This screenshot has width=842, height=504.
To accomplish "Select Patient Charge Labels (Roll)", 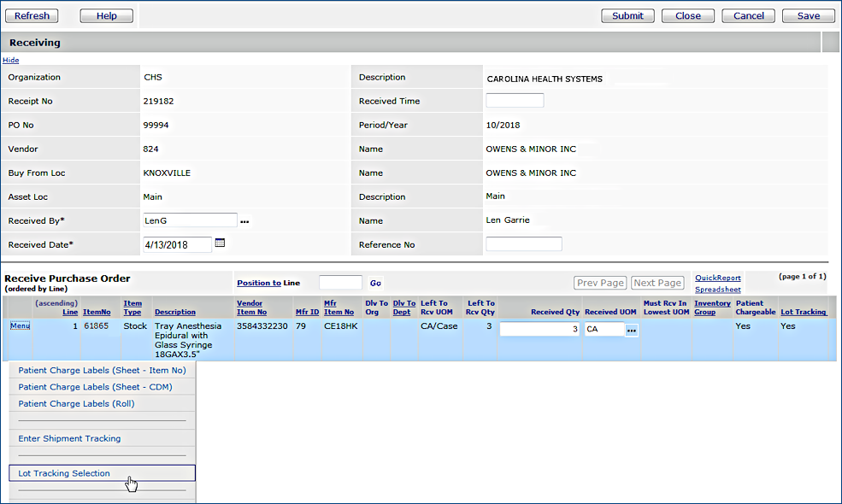I will tap(76, 404).
